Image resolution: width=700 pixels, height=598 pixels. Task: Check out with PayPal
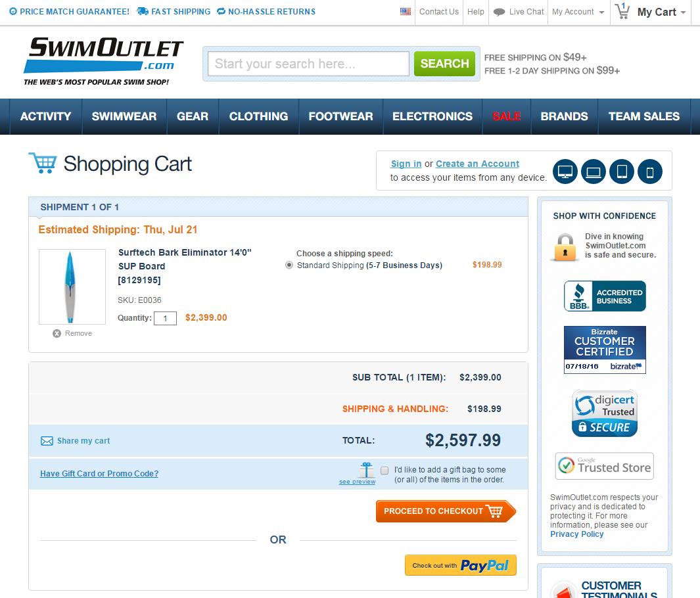(460, 564)
